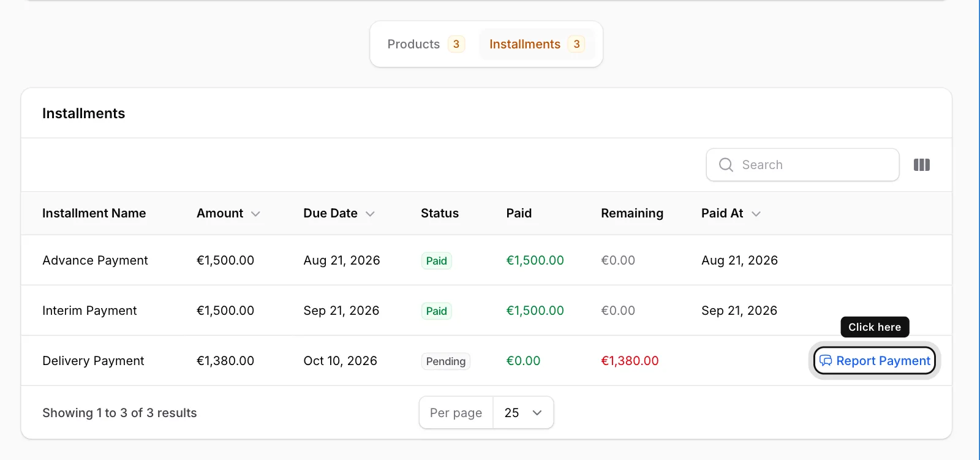Select the Installments tab
Viewport: 980px width, 460px height.
click(x=537, y=44)
